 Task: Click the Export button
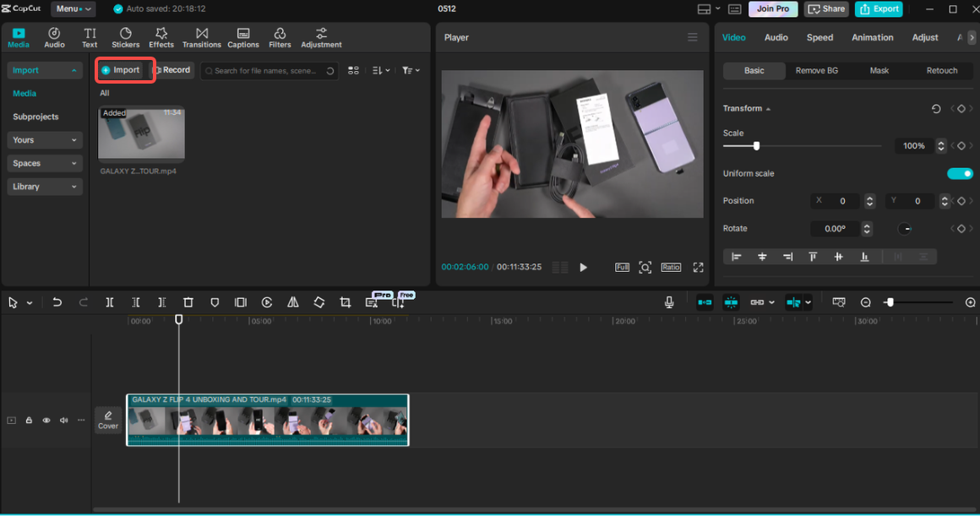[x=879, y=8]
